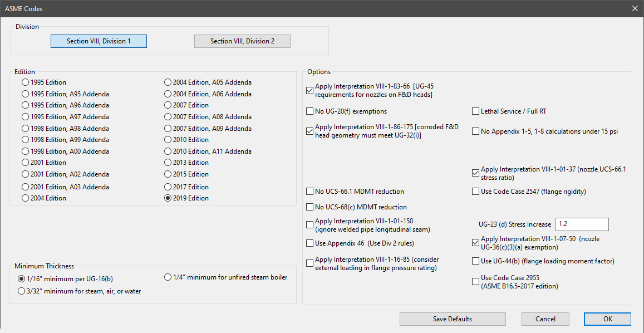Select 1998 Edition, A99 Addenda

pyautogui.click(x=25, y=140)
